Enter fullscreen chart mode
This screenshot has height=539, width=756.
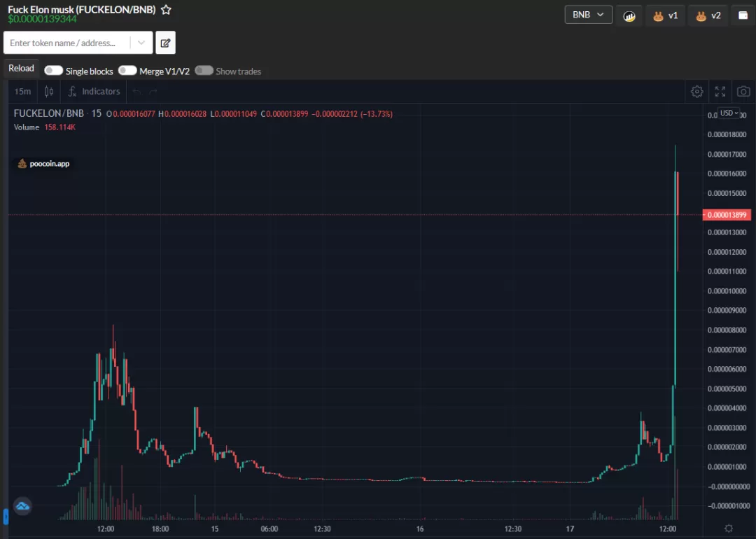click(720, 92)
